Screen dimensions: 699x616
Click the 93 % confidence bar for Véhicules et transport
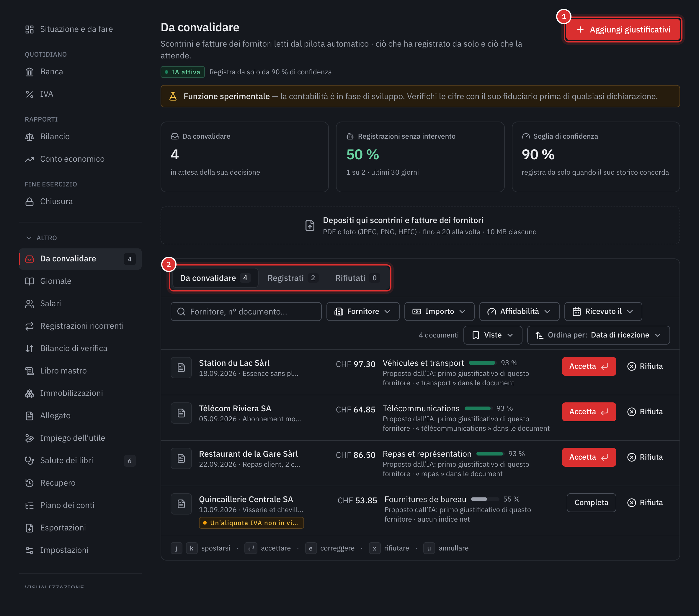(482, 363)
